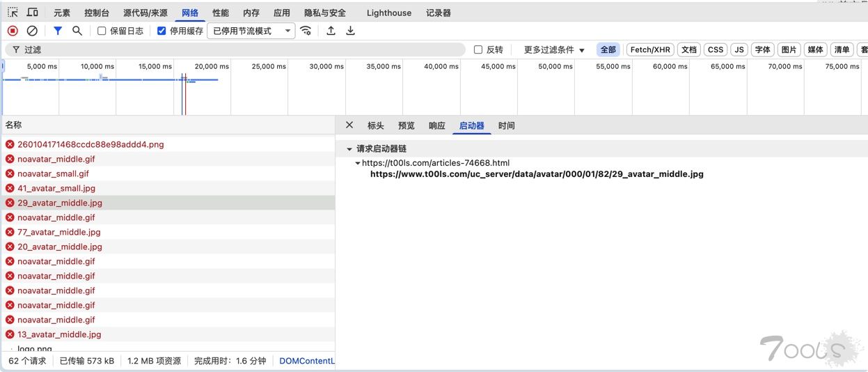Click error icon beside 77_avatar_middle.jpg
This screenshot has width=868, height=372.
10,232
